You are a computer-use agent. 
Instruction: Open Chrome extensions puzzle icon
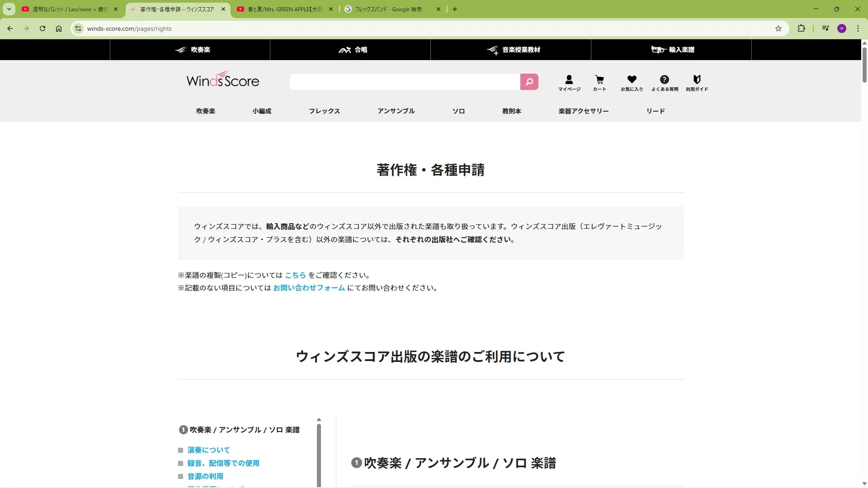(801, 28)
